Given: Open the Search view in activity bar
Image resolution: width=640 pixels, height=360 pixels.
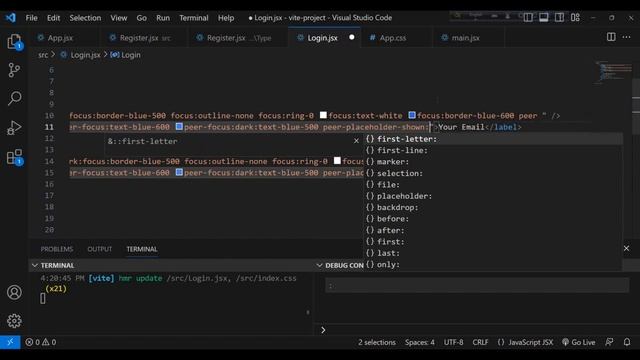Looking at the screenshot, I should pyautogui.click(x=14, y=98).
